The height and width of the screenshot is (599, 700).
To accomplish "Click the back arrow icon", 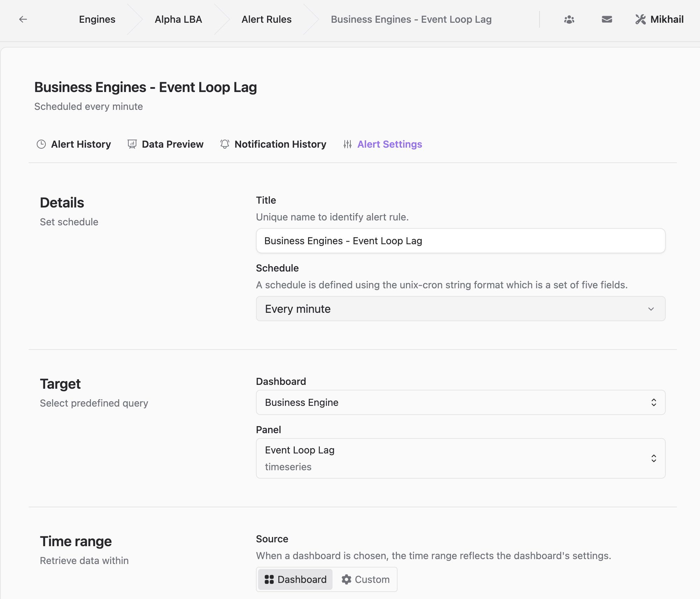I will 23,19.
